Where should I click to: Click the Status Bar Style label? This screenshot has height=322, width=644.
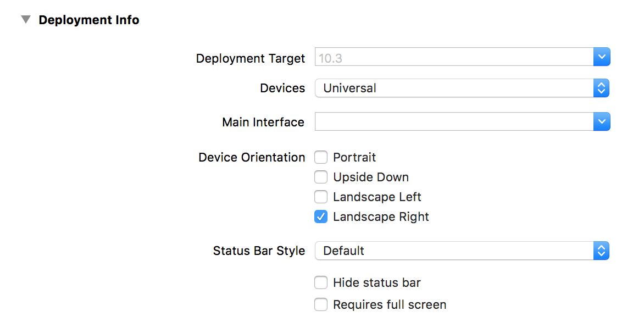click(259, 251)
